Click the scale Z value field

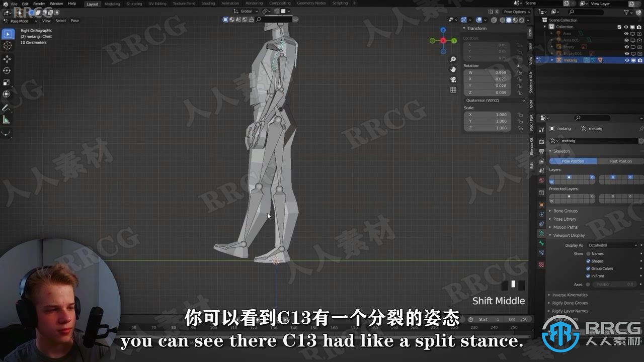pyautogui.click(x=487, y=128)
